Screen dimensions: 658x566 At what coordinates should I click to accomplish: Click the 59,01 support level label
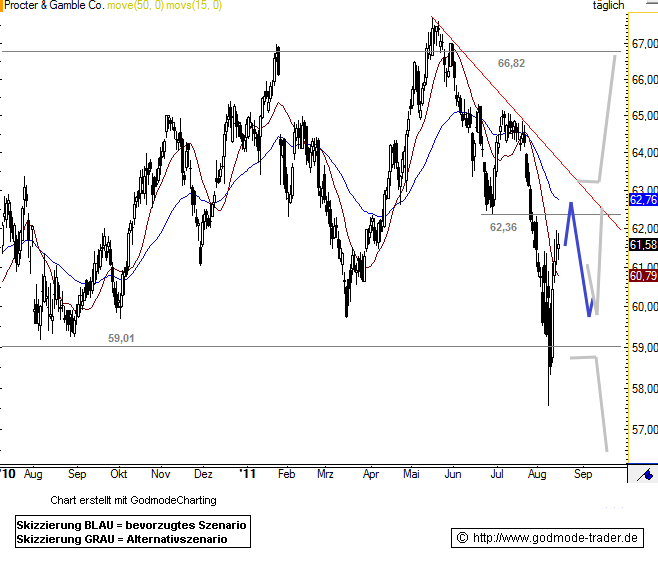[x=121, y=338]
